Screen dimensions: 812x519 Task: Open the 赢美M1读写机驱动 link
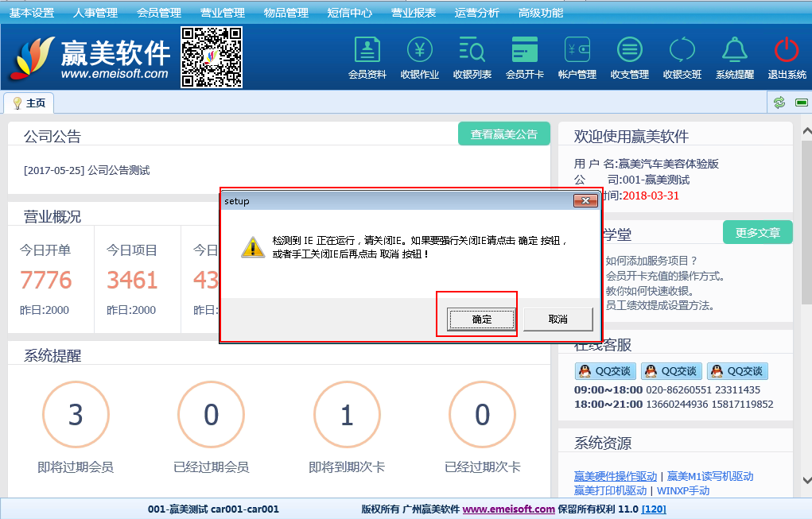tap(709, 476)
